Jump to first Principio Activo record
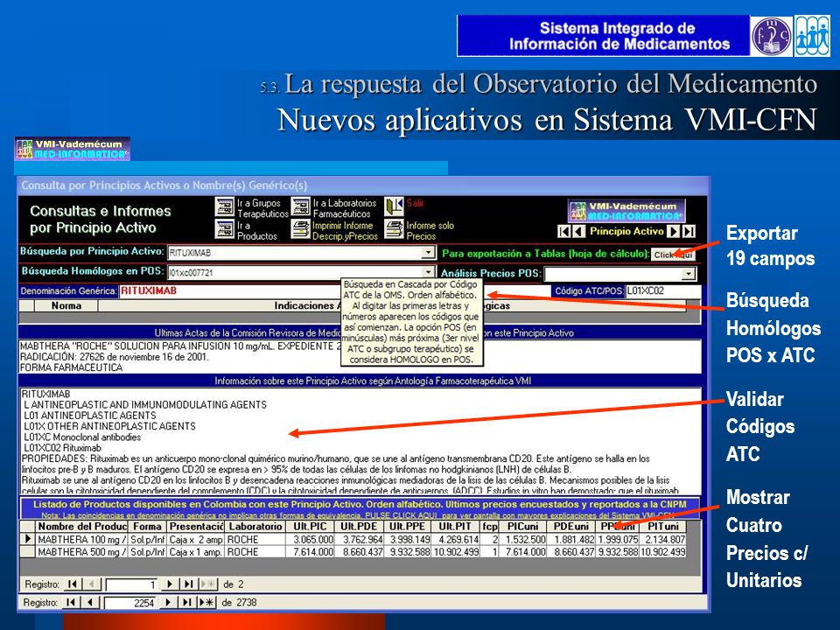 (x=563, y=231)
